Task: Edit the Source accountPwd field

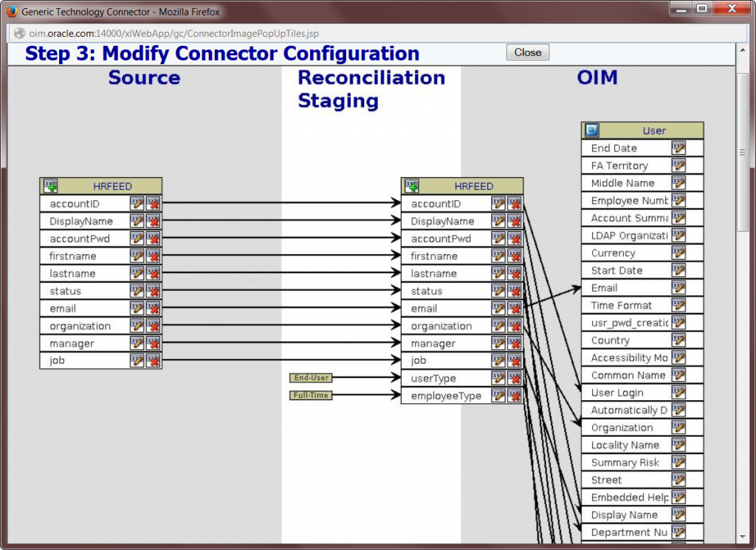Action: pyautogui.click(x=137, y=238)
